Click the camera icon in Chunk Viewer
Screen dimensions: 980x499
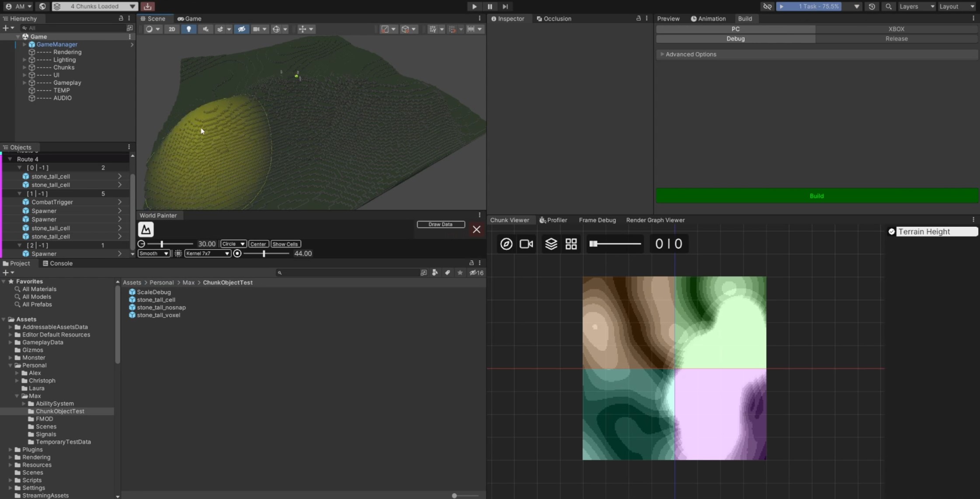click(526, 244)
